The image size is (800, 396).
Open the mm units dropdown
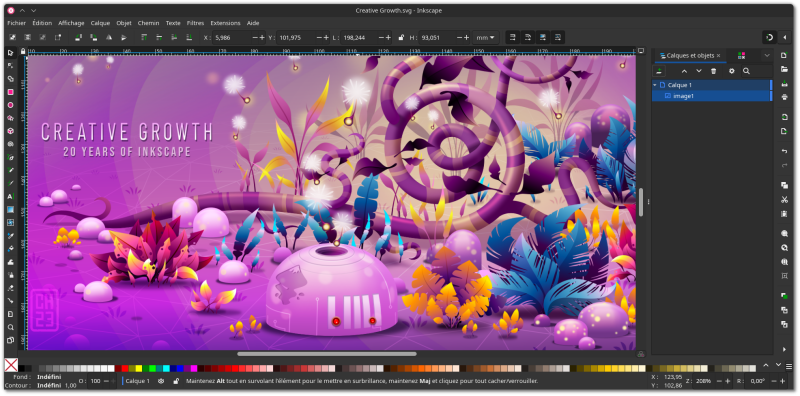[485, 37]
